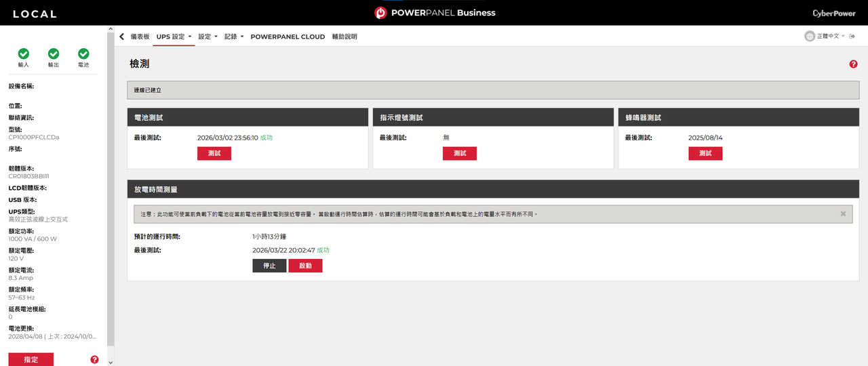This screenshot has width=868, height=366.
Task: Click the 指示燈號測試 panel header
Action: (x=493, y=117)
